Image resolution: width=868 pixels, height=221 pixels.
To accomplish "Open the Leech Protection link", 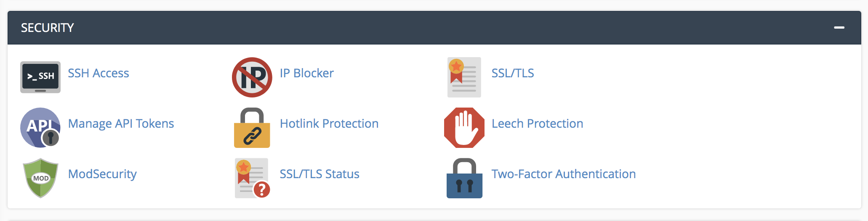I will point(537,124).
